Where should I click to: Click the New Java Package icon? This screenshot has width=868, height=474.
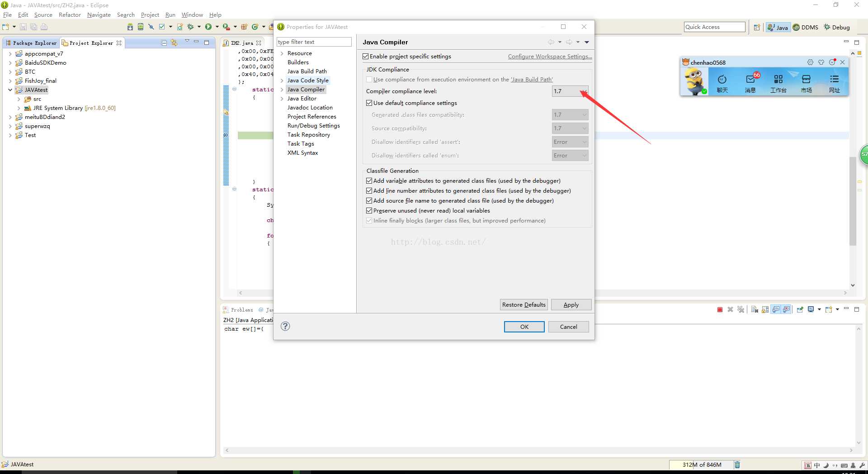tap(244, 27)
